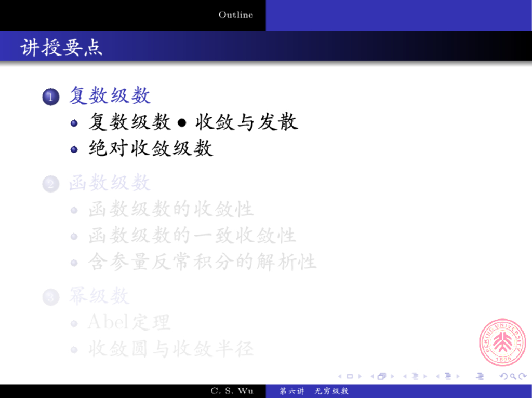Open dimmed subsection 收敛圆与收敛半径
532x398 pixels.
(x=171, y=349)
